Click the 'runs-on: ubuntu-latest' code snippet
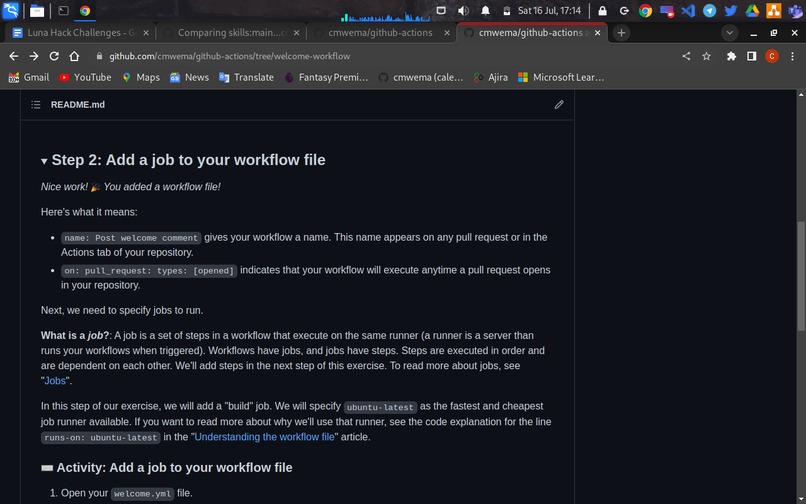This screenshot has width=806, height=504. 101,438
